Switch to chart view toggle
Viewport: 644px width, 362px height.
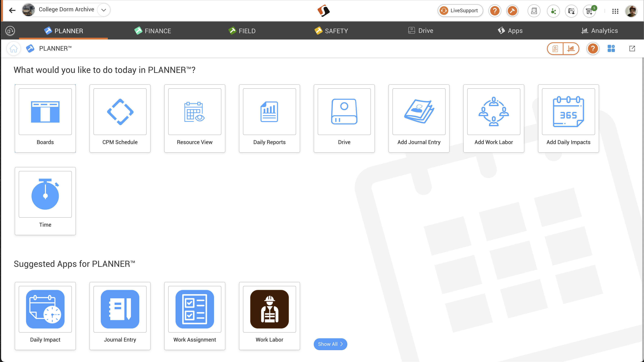[x=571, y=48]
